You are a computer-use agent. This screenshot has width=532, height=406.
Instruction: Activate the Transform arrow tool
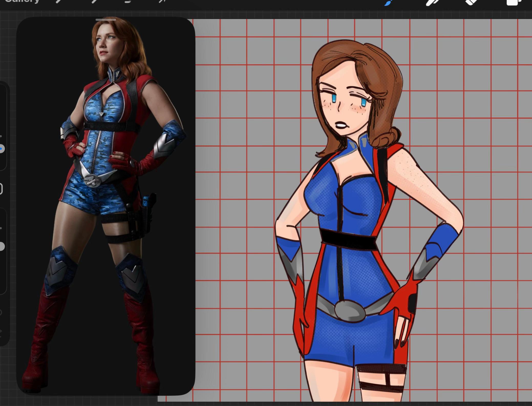point(162,1)
